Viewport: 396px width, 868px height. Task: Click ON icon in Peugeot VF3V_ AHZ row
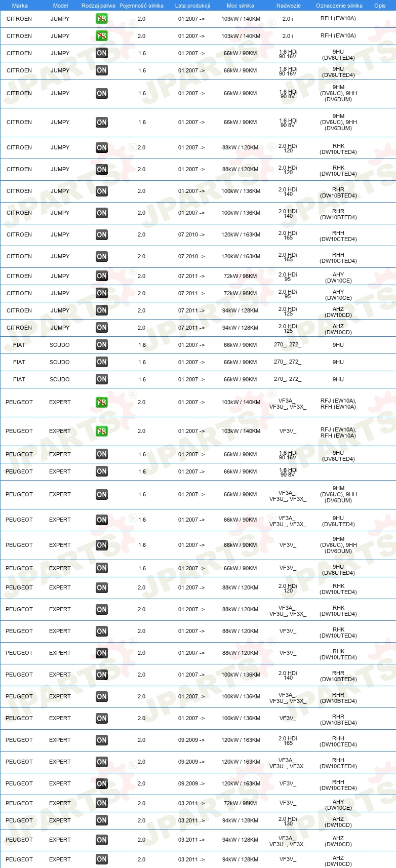102,859
